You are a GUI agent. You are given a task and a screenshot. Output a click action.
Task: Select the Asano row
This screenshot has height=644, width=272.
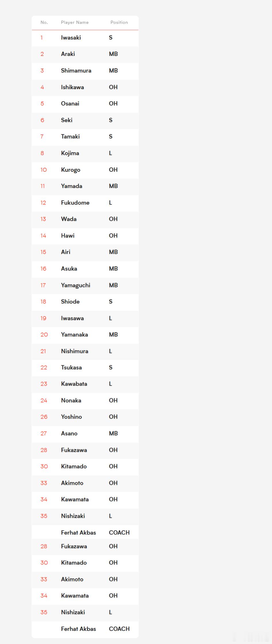click(85, 434)
